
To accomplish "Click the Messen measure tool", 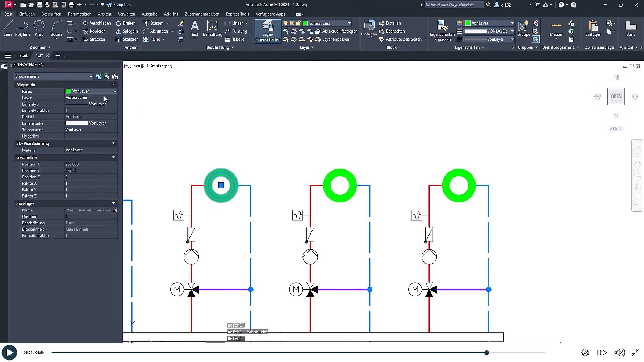I will [556, 29].
